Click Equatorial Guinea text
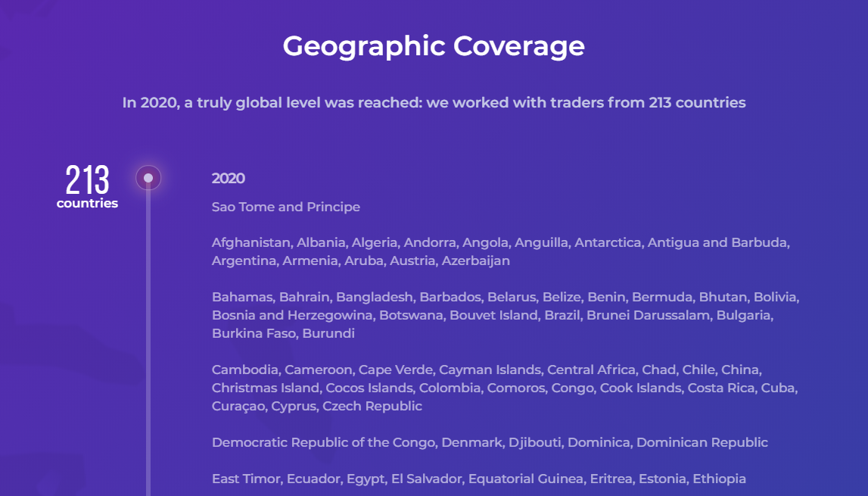 (526, 479)
